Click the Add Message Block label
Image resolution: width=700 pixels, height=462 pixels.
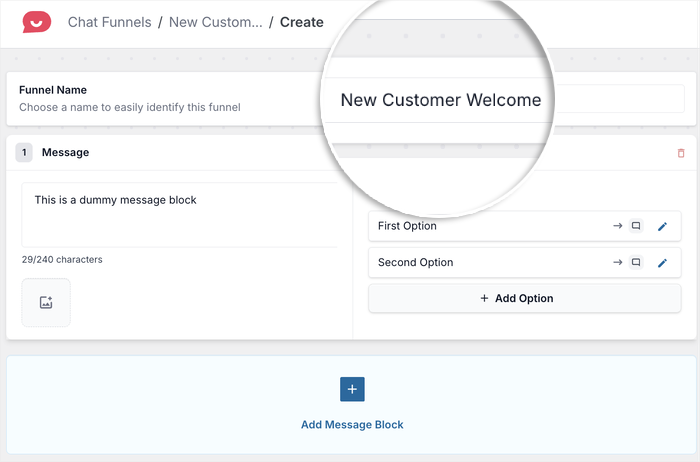point(352,425)
